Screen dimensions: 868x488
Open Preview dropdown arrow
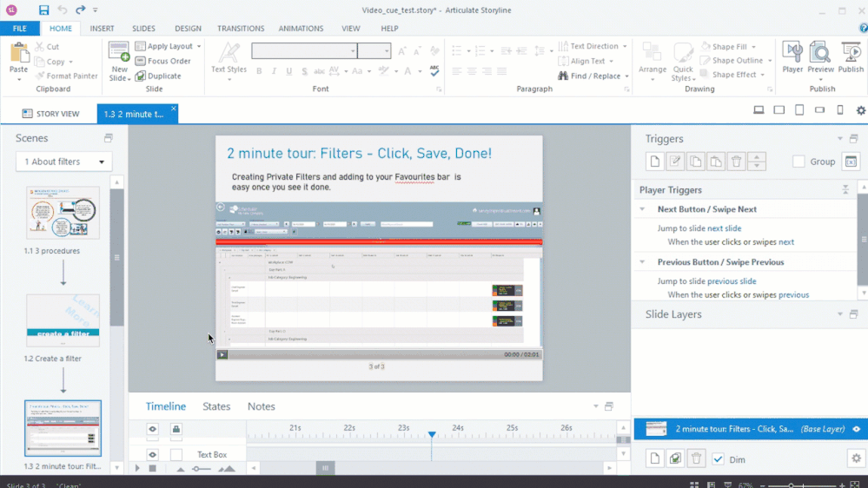[x=820, y=79]
